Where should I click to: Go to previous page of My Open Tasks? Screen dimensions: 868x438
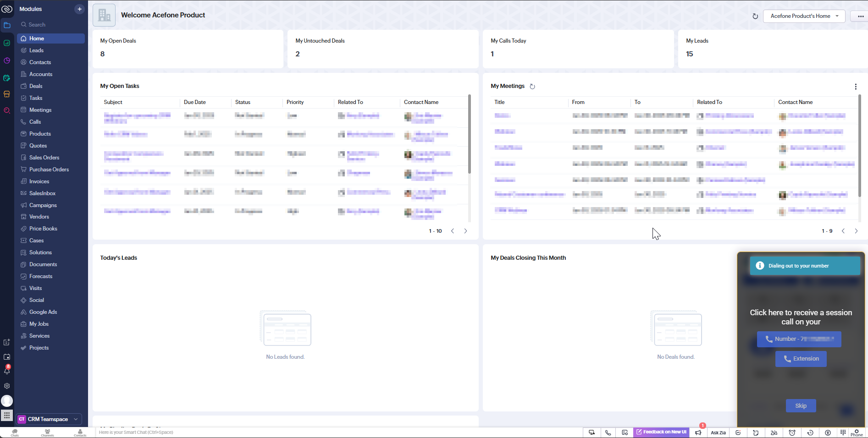[x=453, y=231]
